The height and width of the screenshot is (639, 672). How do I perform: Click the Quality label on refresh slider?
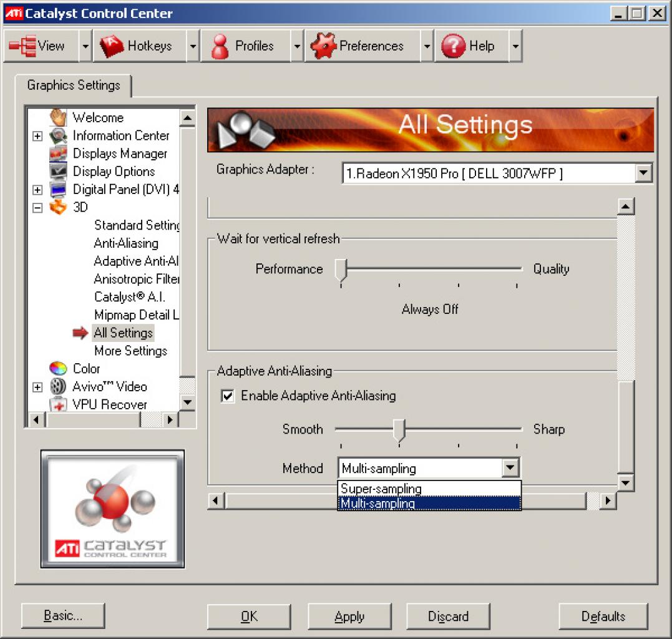[551, 269]
